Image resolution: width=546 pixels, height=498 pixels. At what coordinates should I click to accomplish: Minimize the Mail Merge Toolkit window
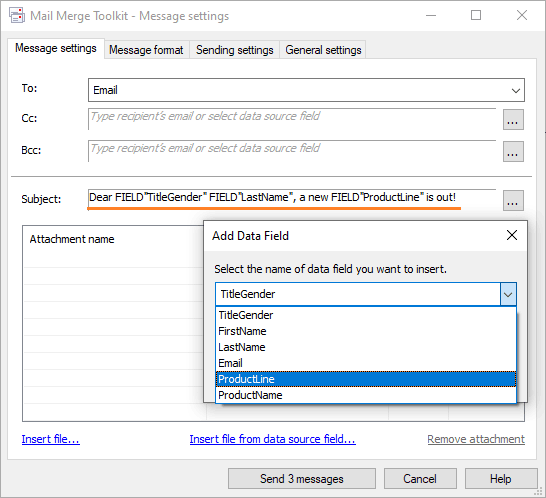[x=431, y=15]
